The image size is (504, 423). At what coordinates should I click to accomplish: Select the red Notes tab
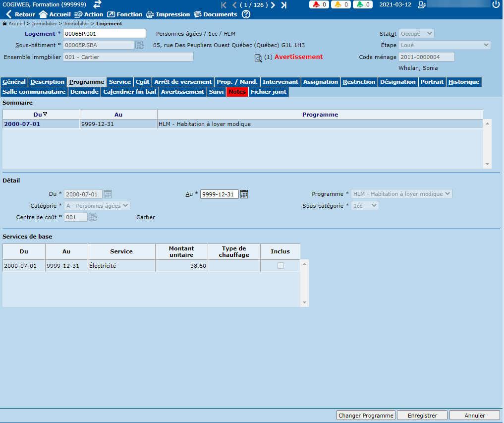237,92
